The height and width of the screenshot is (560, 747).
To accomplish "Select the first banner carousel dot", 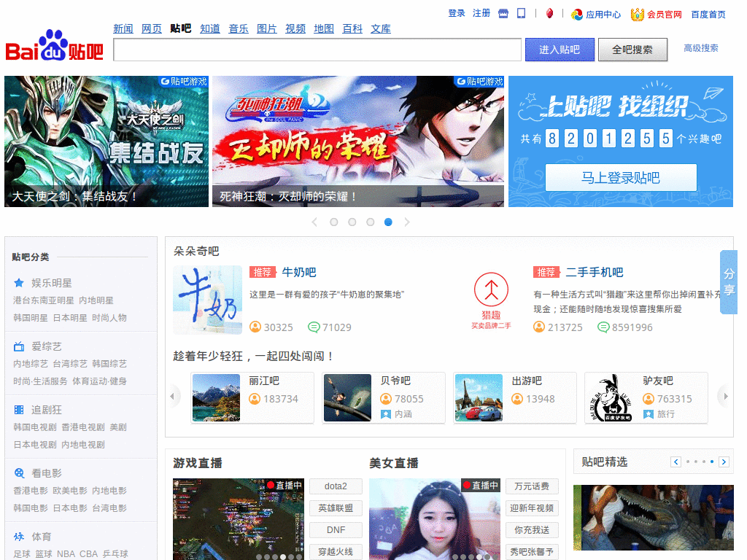I will point(334,222).
